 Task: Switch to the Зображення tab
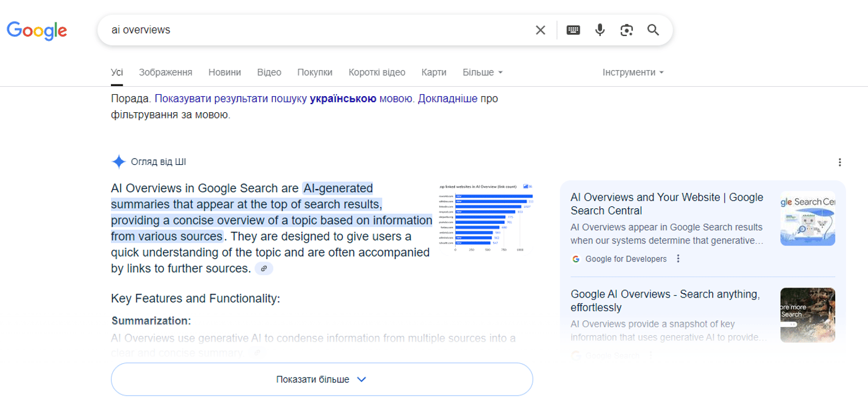[x=166, y=72]
